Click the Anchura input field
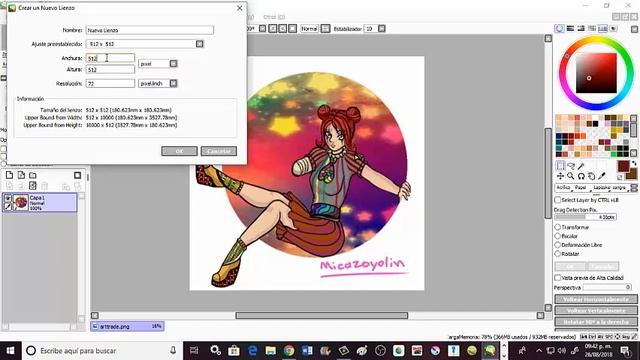 pyautogui.click(x=110, y=58)
